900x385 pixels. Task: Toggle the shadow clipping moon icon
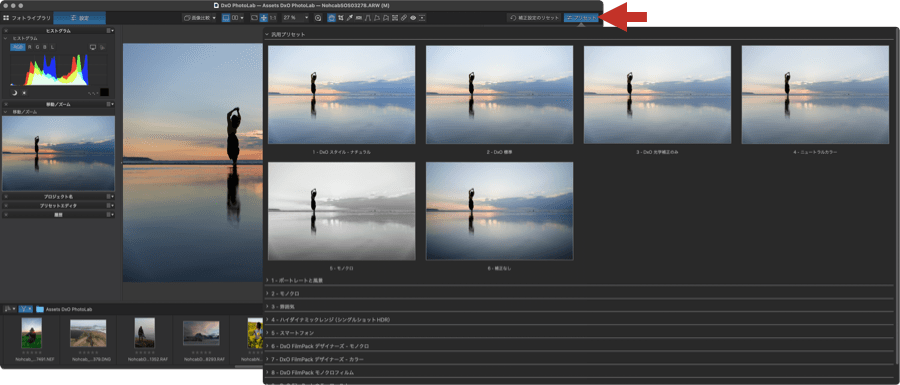coord(14,92)
